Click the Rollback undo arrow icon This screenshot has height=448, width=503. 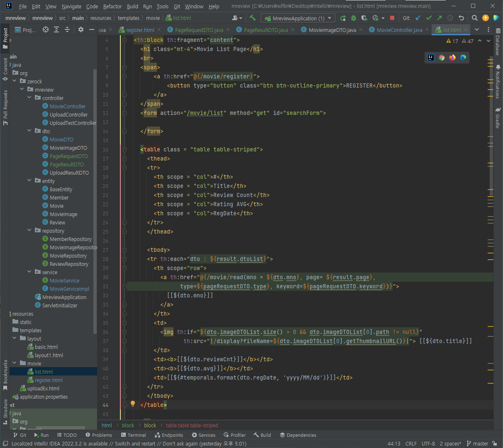point(461,18)
